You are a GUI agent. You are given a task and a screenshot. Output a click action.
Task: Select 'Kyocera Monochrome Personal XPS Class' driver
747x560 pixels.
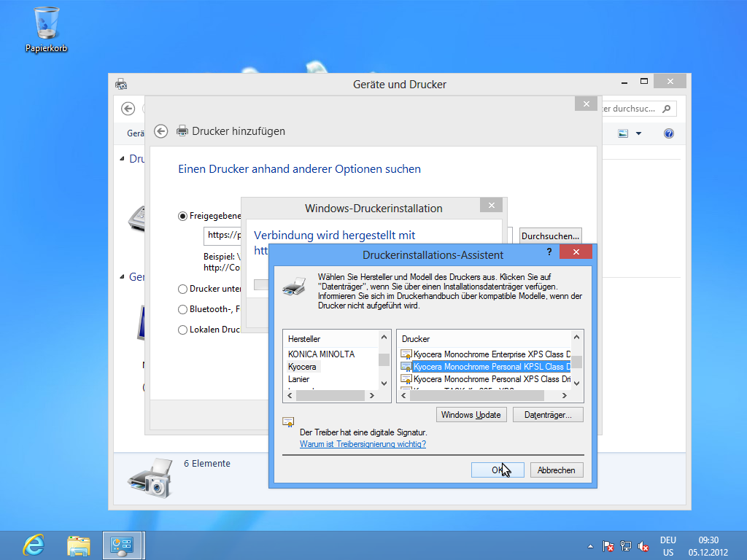click(485, 379)
